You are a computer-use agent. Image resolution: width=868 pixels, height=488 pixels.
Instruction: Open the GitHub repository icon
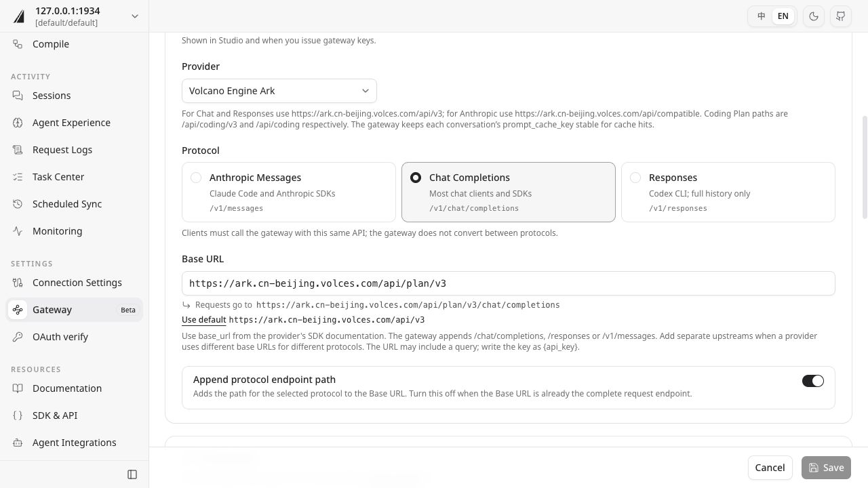tap(841, 16)
